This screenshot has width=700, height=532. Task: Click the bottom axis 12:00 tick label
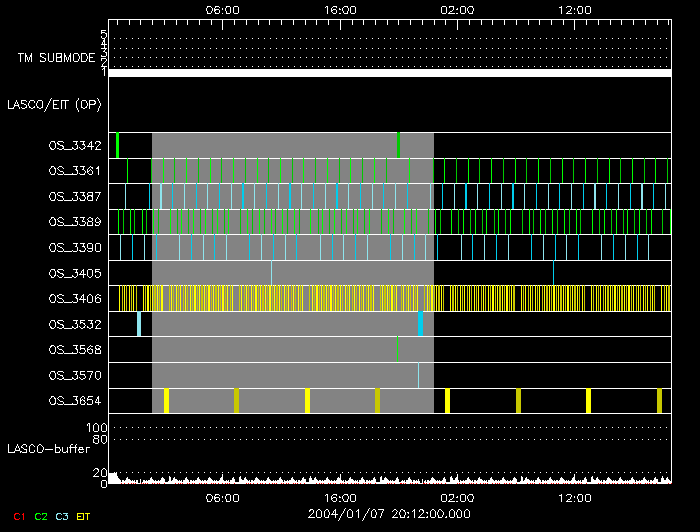pos(575,497)
